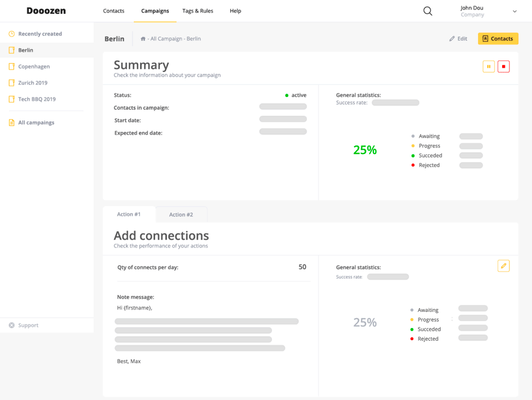Click the Best, Max signature text
Screen dimensions: 532x400
coord(129,361)
